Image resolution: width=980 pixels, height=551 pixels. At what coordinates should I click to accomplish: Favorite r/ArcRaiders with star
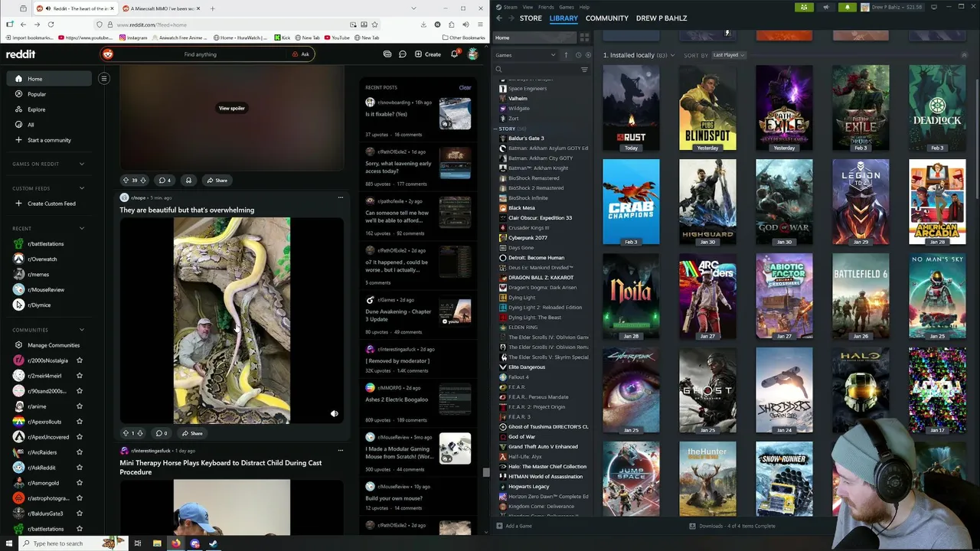coord(80,452)
